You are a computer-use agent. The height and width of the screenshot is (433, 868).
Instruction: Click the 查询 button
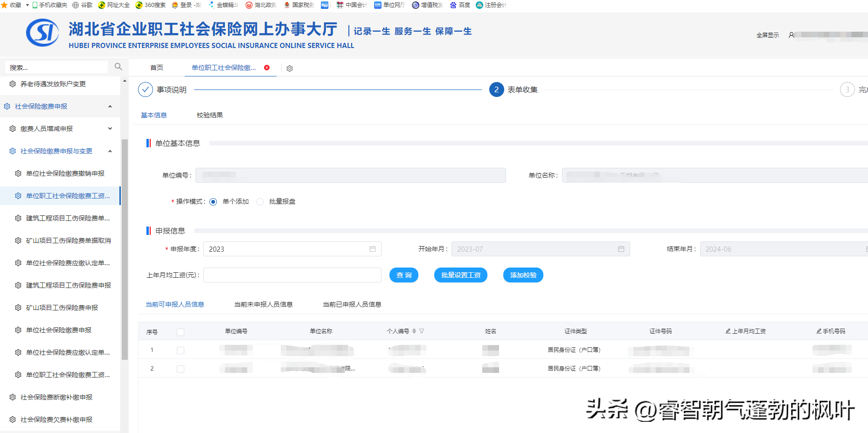[404, 275]
